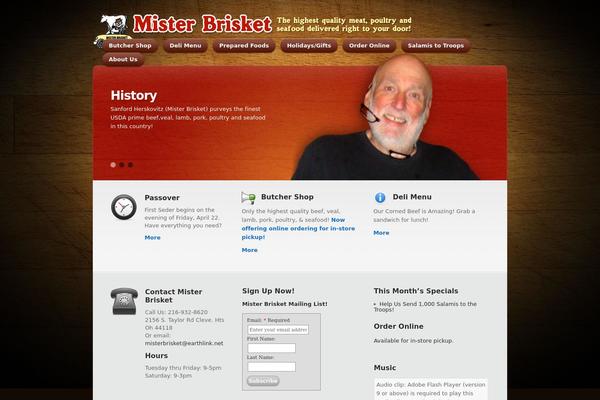Select the third slideshow dot
Screen dimensions: 600x400
130,165
